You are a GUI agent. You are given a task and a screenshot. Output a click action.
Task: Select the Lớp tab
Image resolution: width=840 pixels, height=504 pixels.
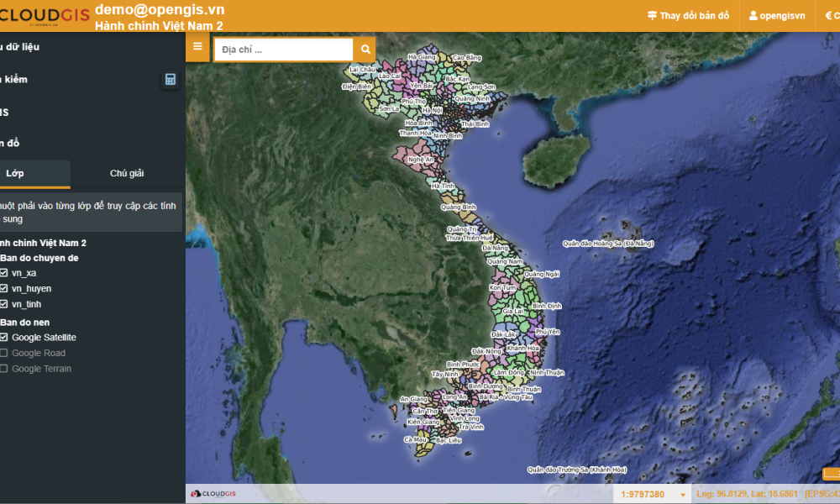pyautogui.click(x=17, y=173)
